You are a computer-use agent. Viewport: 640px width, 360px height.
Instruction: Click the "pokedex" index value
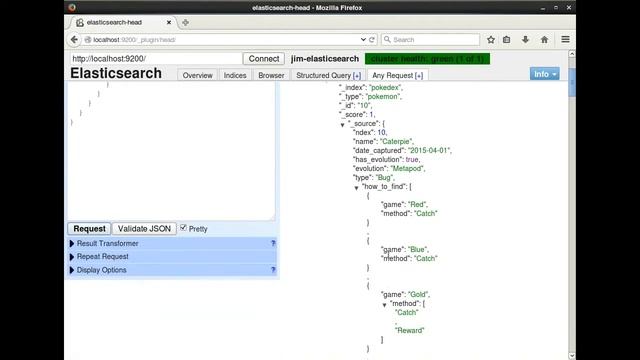[385, 87]
